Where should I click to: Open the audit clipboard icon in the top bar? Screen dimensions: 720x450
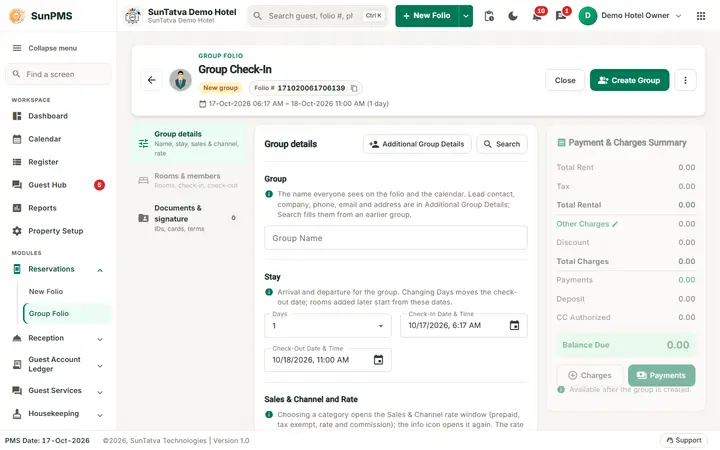[489, 16]
